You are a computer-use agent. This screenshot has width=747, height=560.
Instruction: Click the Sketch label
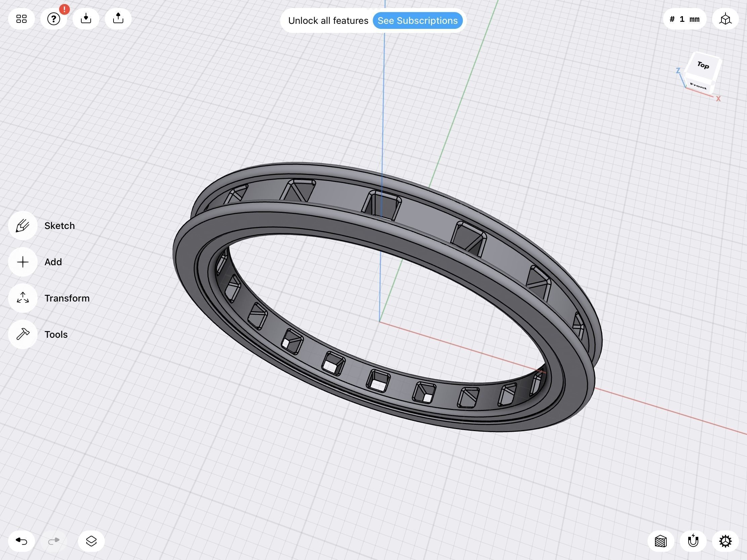pyautogui.click(x=59, y=226)
